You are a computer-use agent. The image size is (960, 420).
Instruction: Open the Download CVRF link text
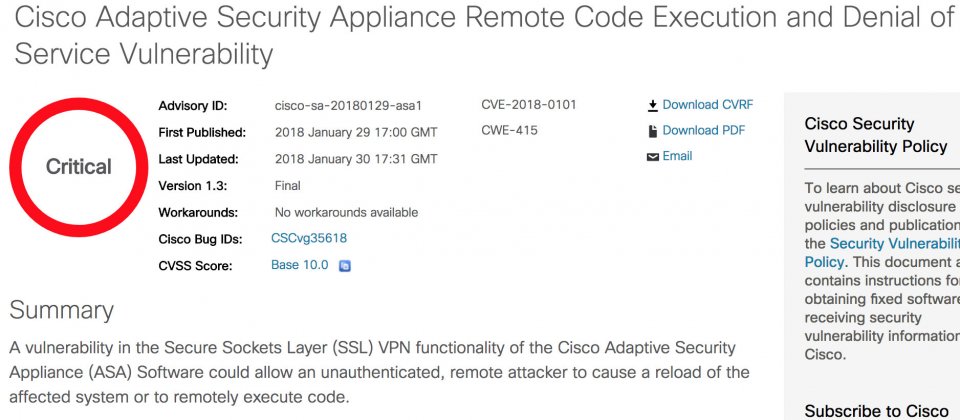(x=708, y=105)
